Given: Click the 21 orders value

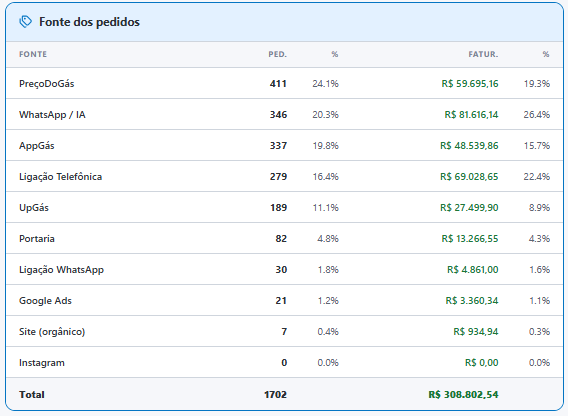Looking at the screenshot, I should [x=281, y=301].
